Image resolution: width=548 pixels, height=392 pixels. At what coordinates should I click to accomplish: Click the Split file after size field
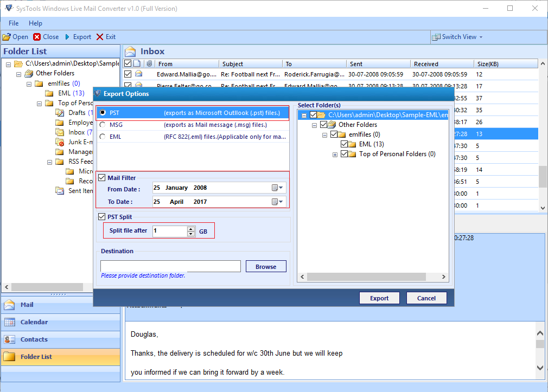[x=170, y=231]
